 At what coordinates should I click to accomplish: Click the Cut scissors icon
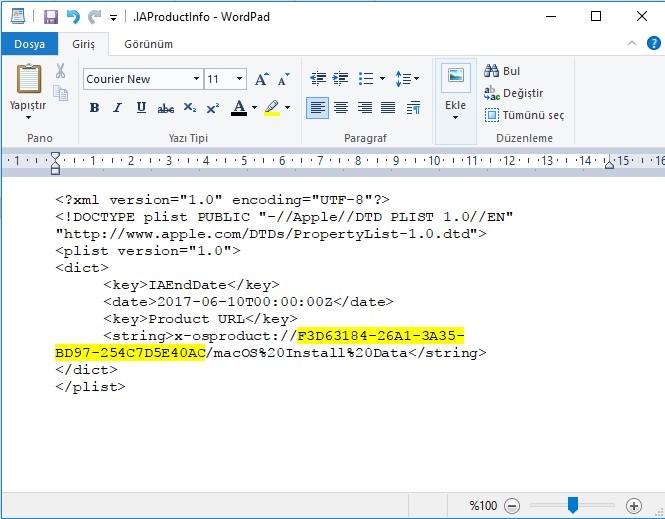point(60,72)
